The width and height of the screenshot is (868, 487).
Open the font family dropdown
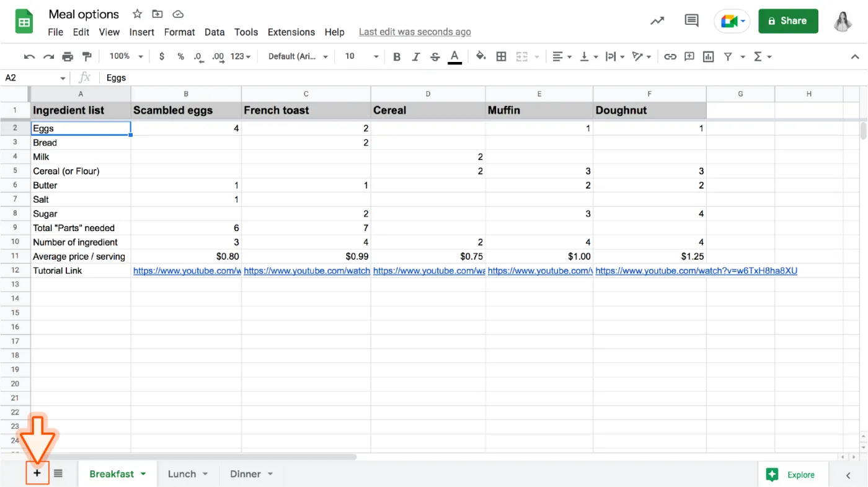pyautogui.click(x=298, y=56)
